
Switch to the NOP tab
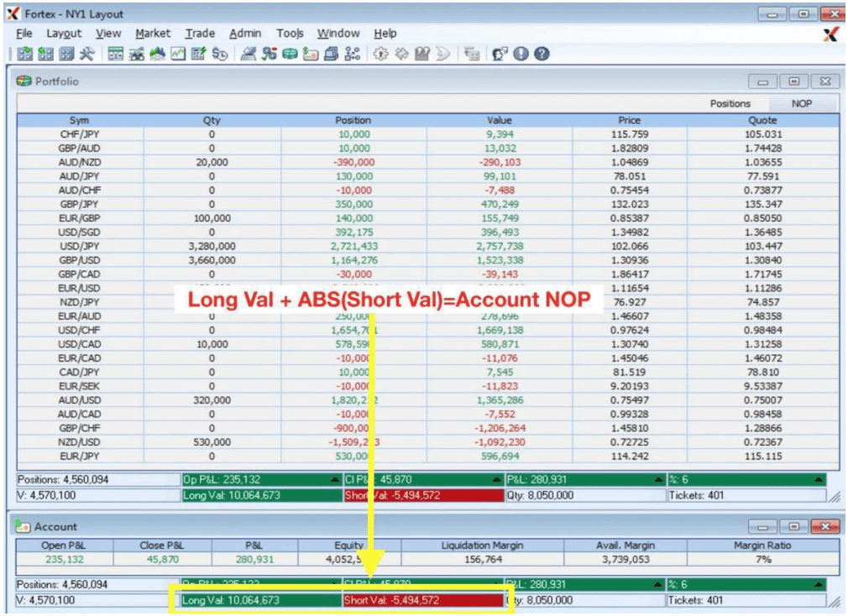pyautogui.click(x=802, y=104)
